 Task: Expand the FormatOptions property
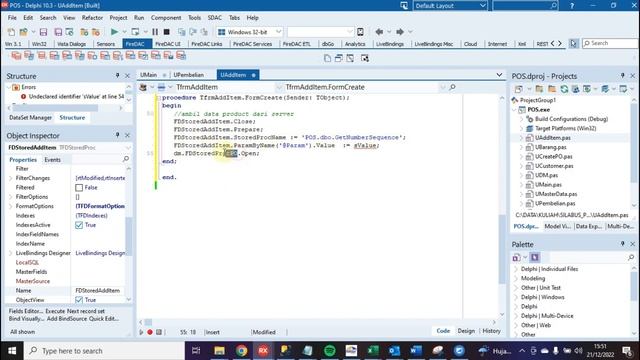point(11,207)
